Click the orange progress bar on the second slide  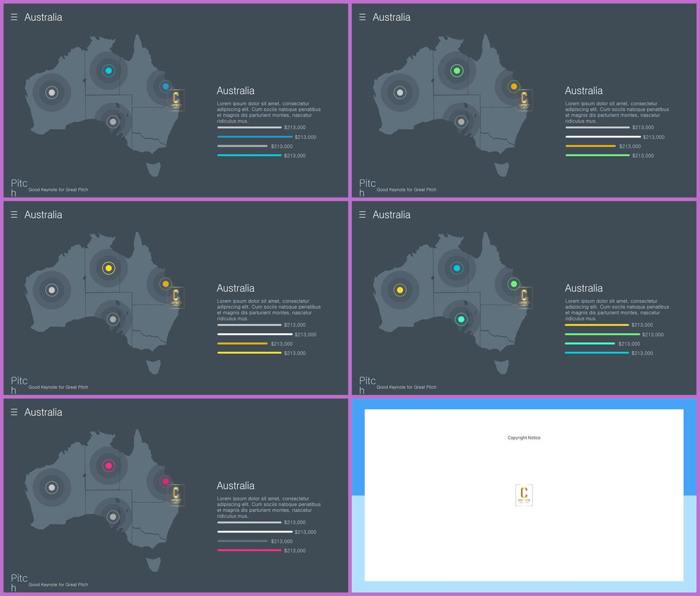(591, 146)
